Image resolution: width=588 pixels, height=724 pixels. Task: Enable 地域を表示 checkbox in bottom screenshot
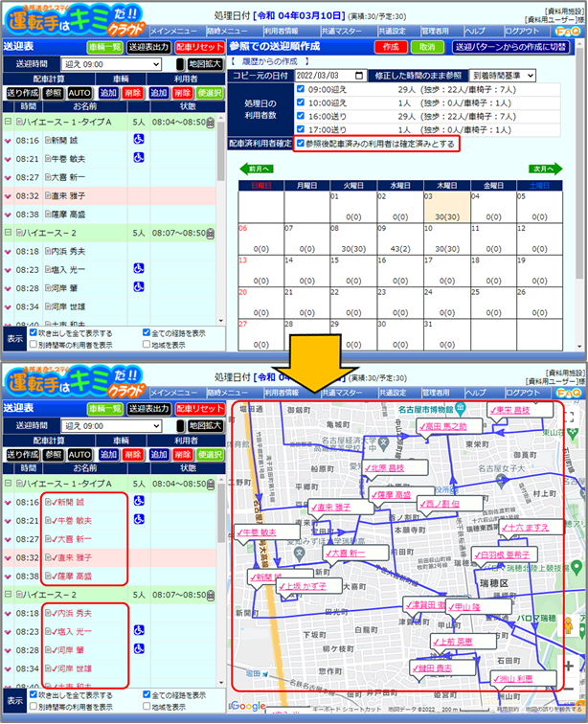point(147,706)
